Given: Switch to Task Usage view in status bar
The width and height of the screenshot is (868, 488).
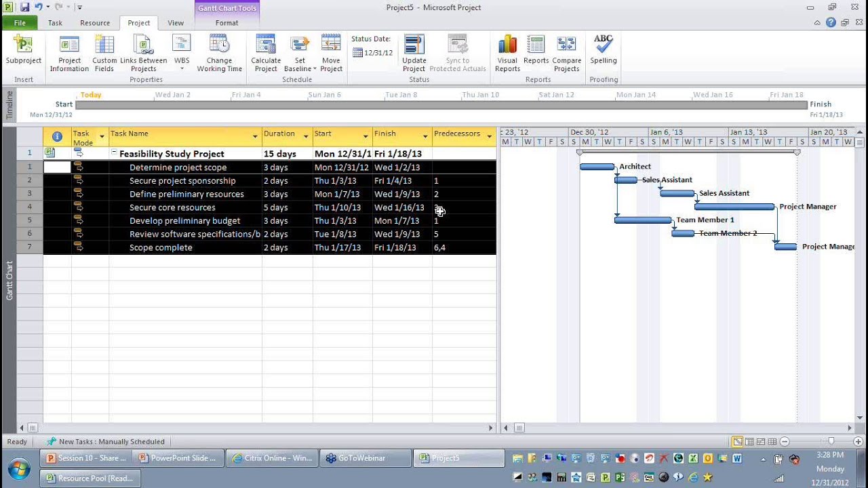Looking at the screenshot, I should (749, 442).
